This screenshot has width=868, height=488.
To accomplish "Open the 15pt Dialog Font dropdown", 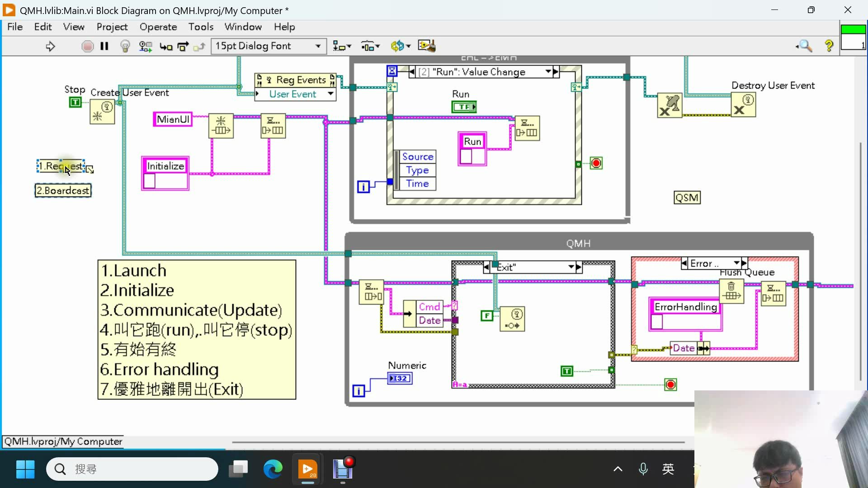I will coord(269,46).
